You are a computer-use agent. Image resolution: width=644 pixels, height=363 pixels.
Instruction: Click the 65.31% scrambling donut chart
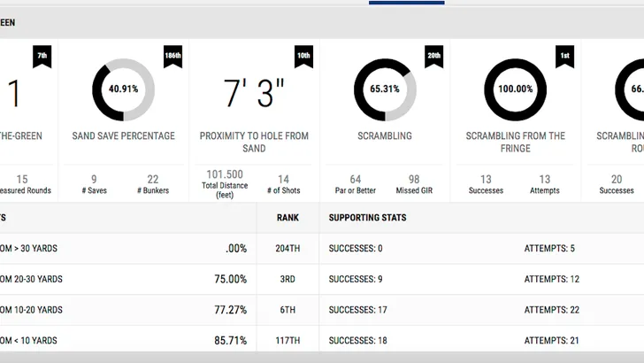point(385,89)
